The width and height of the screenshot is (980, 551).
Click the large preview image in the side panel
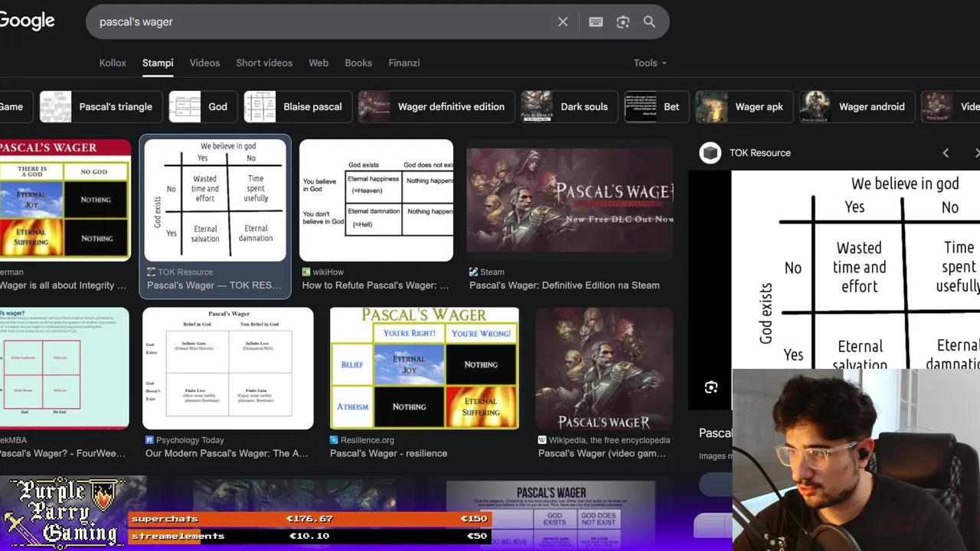pyautogui.click(x=855, y=269)
